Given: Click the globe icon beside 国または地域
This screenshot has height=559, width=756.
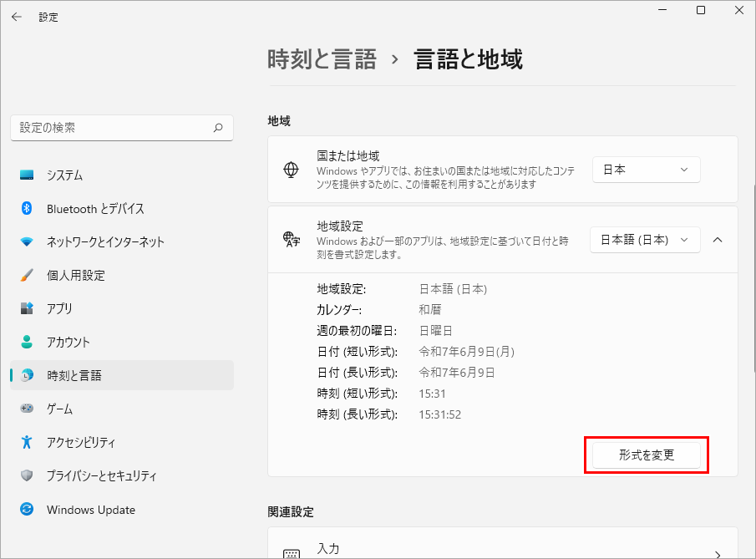Looking at the screenshot, I should pos(291,170).
